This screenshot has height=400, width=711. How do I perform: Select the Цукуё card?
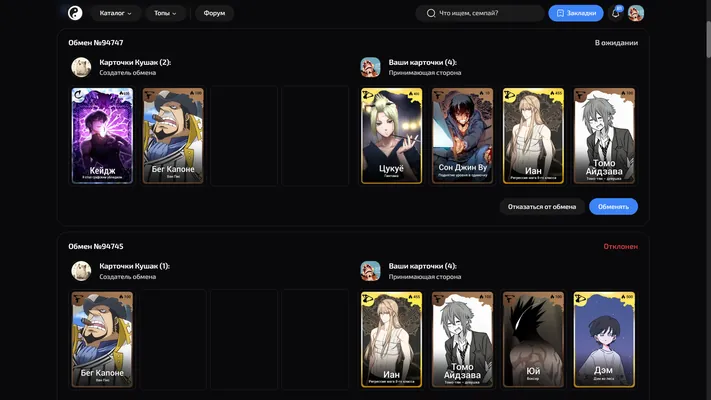(x=391, y=136)
